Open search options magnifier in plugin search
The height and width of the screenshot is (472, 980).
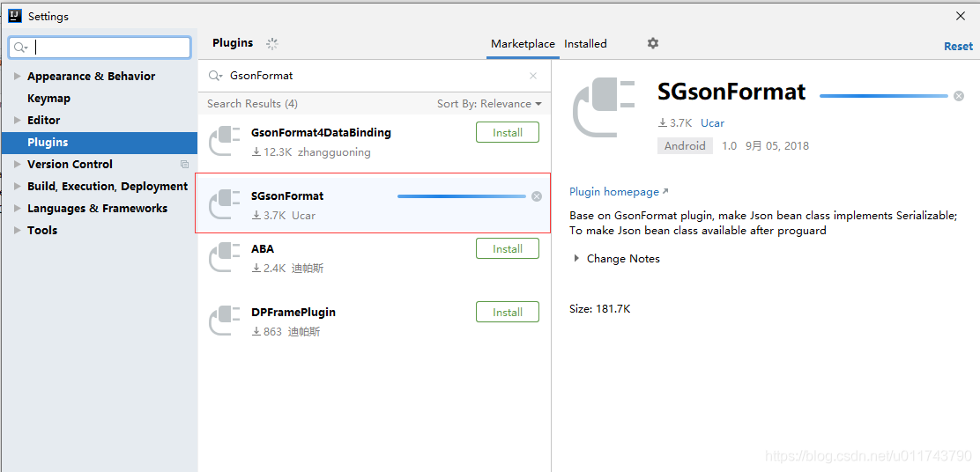215,76
